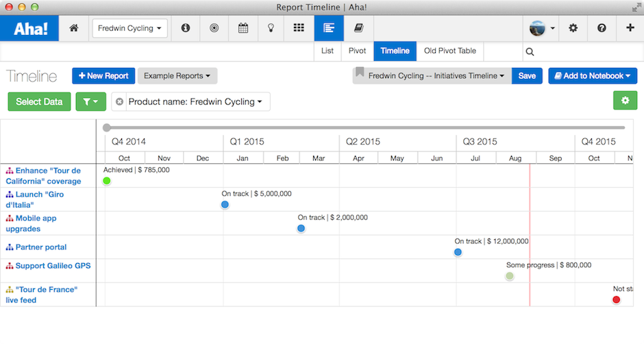Click the "Achieved | $ 785,000" label
Viewport: 644px width, 344px height.
136,170
